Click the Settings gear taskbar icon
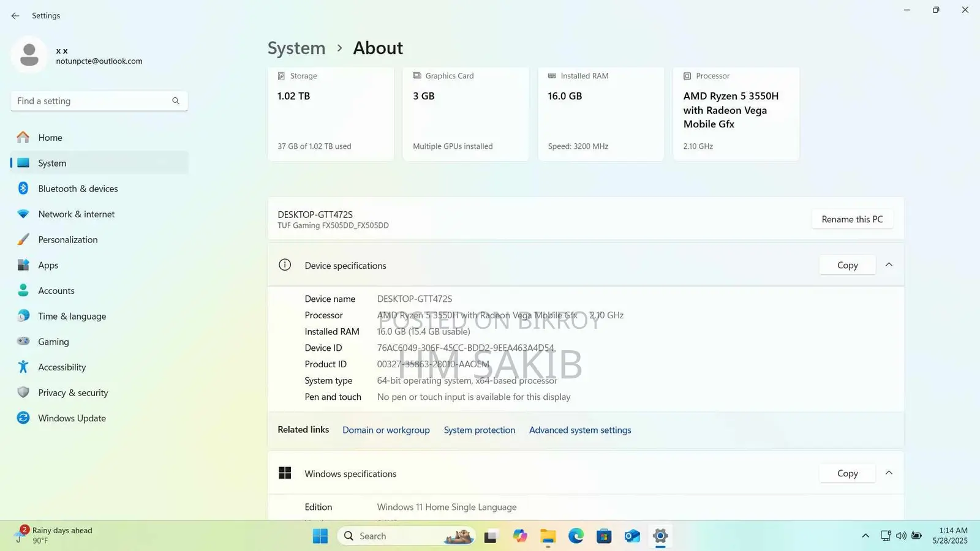 tap(660, 536)
